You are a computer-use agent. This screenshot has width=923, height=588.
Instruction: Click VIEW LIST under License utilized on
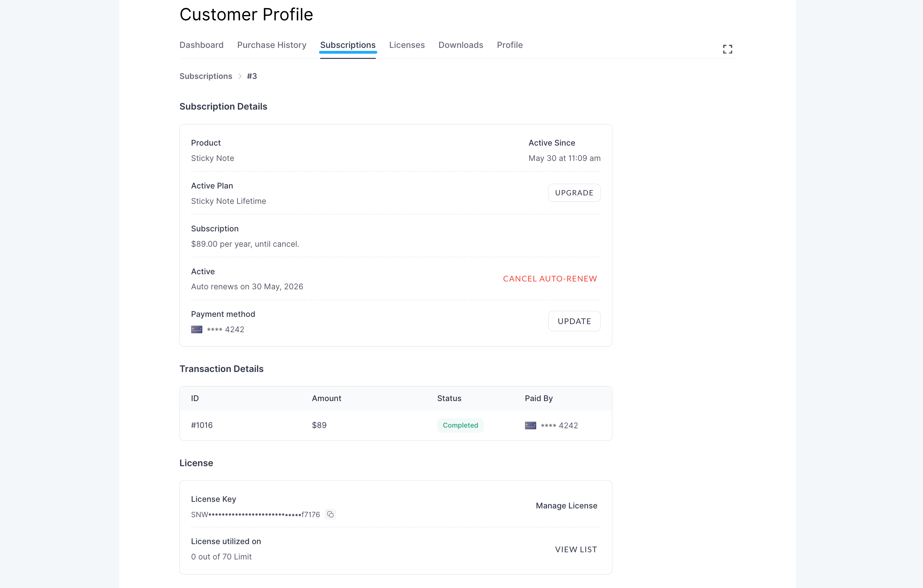(575, 549)
